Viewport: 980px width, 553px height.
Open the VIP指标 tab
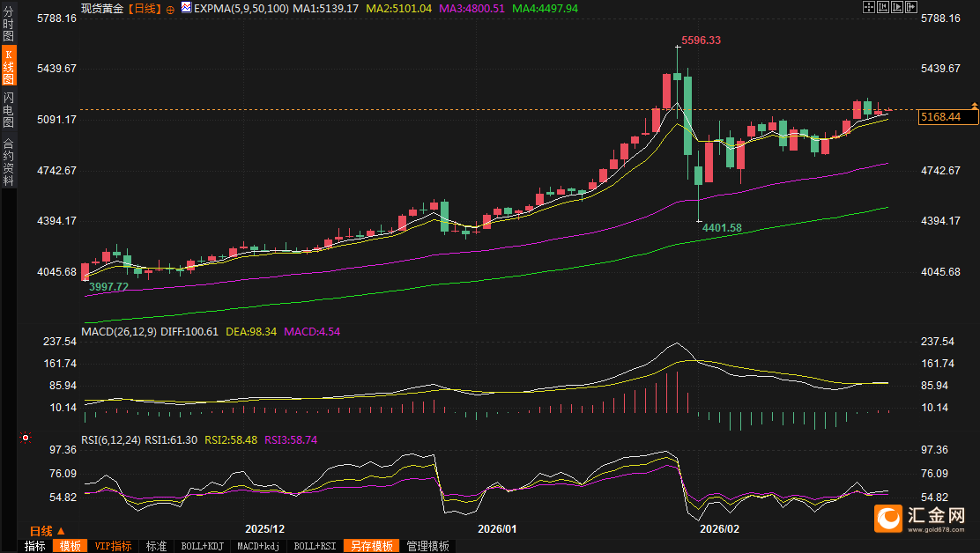(113, 546)
